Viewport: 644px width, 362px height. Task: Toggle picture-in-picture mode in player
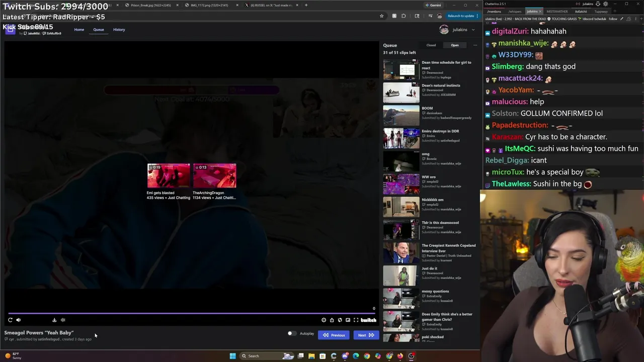click(x=348, y=320)
